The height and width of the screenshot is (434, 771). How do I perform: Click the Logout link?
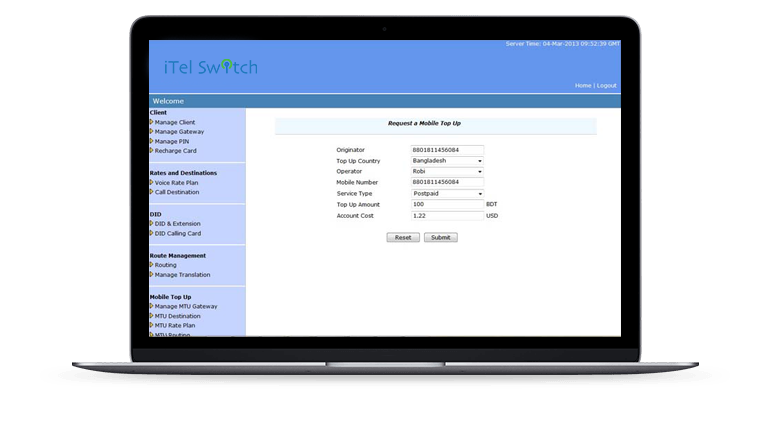[x=606, y=86]
